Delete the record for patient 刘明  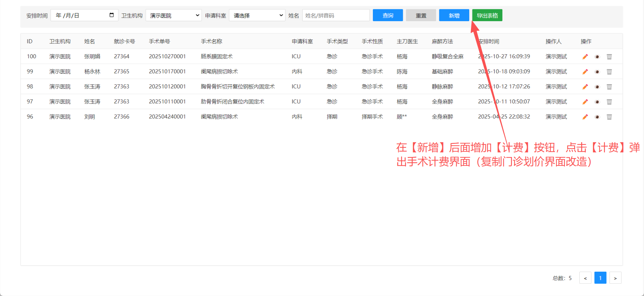[609, 117]
